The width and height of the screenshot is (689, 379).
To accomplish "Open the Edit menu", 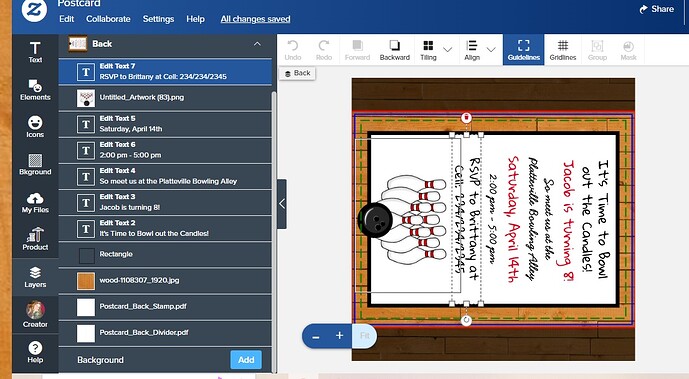I will (x=66, y=19).
